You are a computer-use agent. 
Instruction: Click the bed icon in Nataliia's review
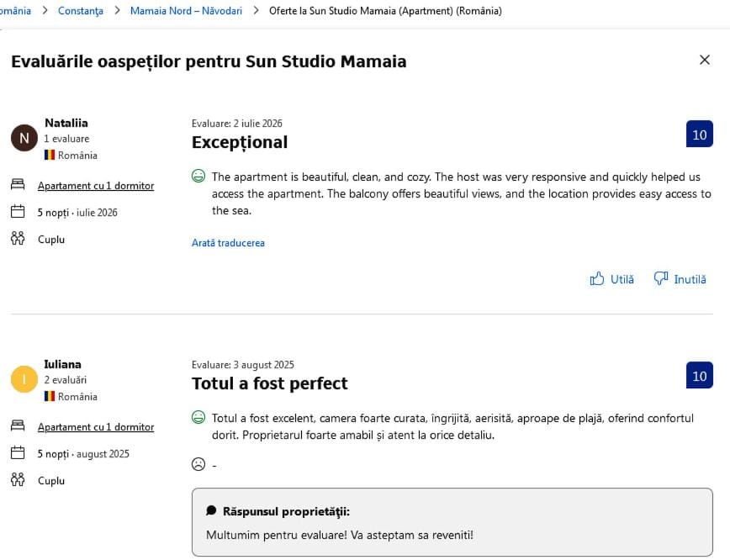[18, 185]
